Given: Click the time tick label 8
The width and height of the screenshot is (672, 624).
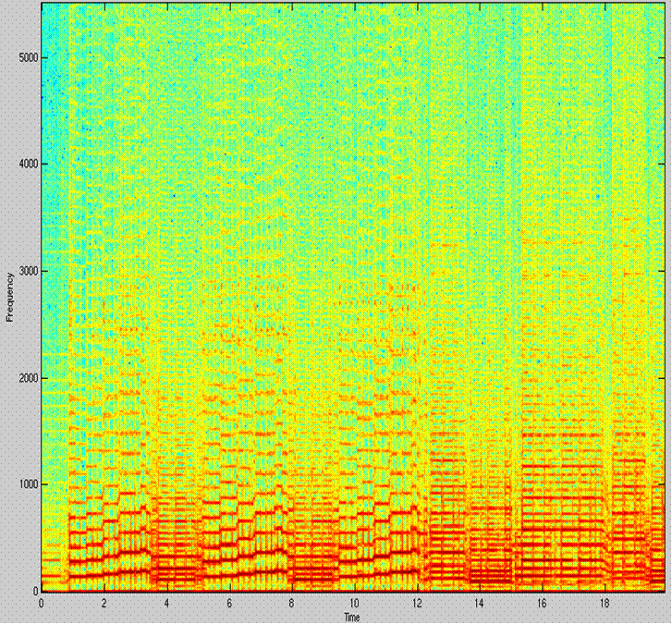Looking at the screenshot, I should 292,604.
